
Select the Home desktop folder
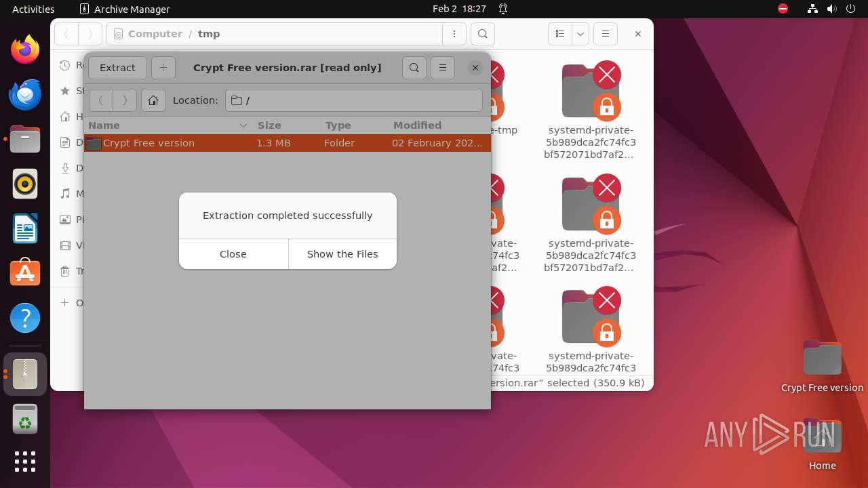point(822,445)
